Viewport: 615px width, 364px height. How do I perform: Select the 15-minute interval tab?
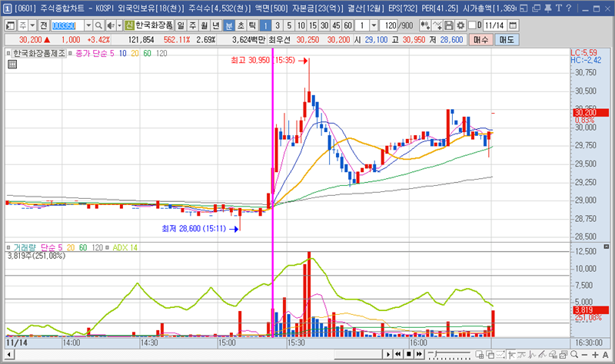[x=312, y=25]
